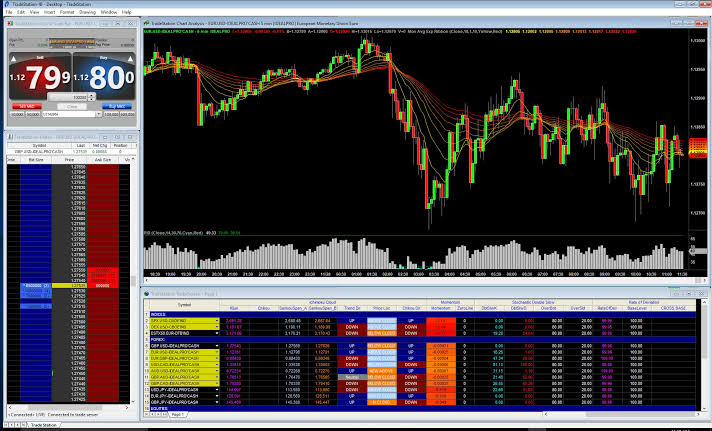The height and width of the screenshot is (431, 712).
Task: Select the 50,000 quantity preset
Action: (33, 115)
